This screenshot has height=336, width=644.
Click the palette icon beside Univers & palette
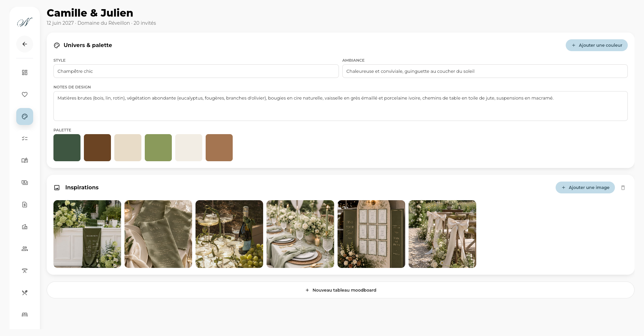click(x=57, y=45)
